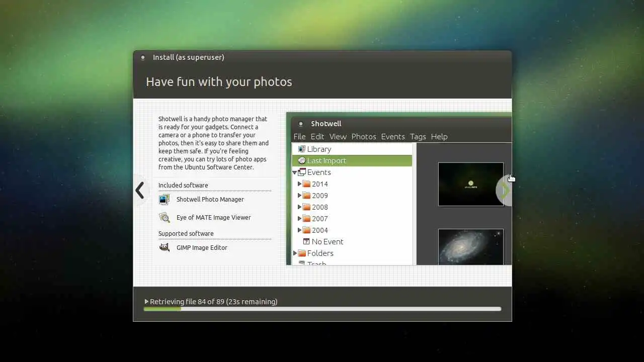Image resolution: width=644 pixels, height=362 pixels.
Task: Select the No Event row
Action: [352, 242]
